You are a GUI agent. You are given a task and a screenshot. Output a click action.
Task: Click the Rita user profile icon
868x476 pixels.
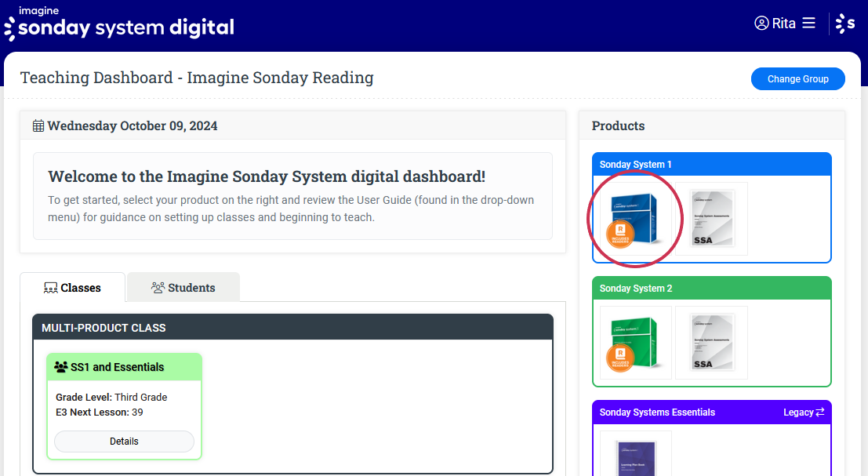(x=761, y=24)
